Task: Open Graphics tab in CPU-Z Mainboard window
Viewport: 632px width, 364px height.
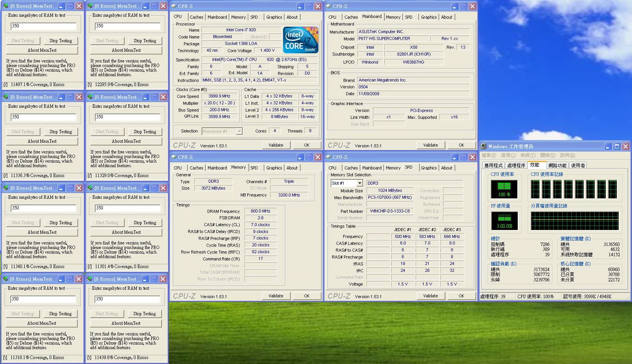Action: point(429,17)
